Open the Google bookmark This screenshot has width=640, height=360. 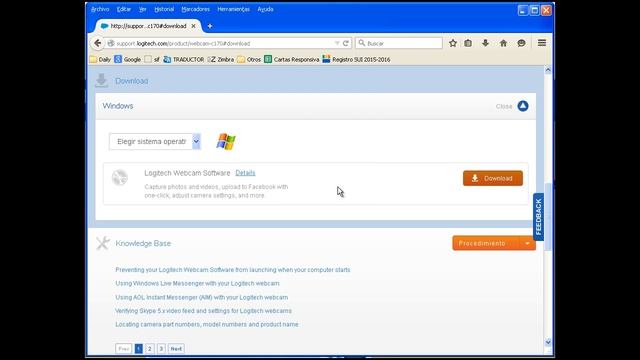point(127,60)
